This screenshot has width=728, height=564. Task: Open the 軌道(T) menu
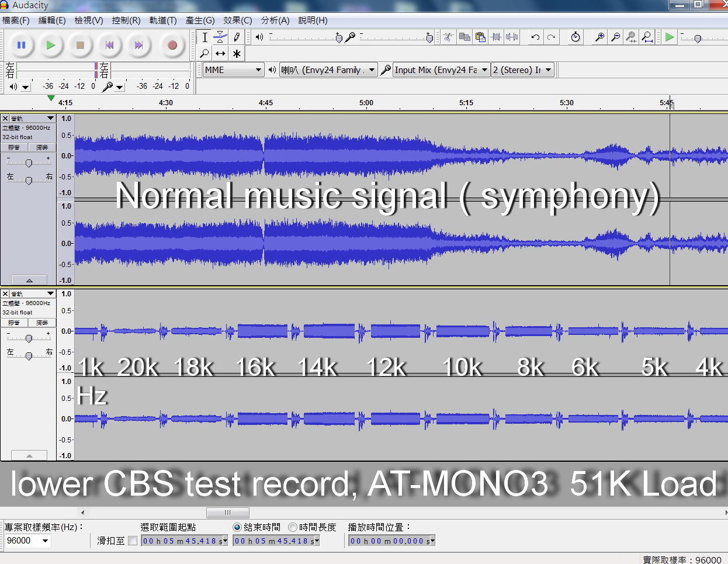pos(163,20)
